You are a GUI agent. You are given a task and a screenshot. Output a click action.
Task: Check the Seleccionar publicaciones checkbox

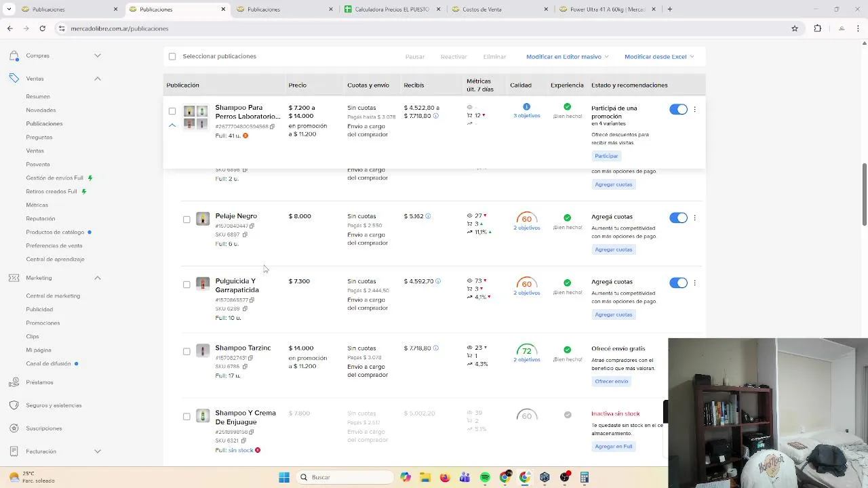coord(172,56)
